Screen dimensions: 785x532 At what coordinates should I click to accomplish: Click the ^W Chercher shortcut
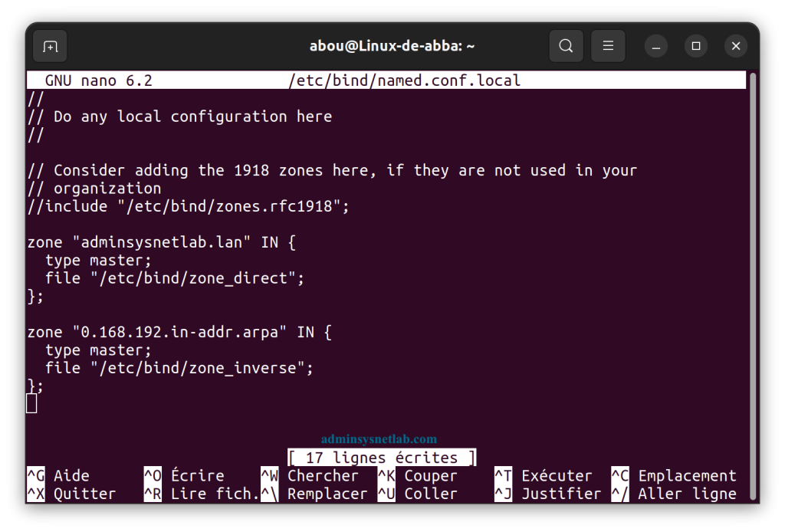click(x=310, y=475)
